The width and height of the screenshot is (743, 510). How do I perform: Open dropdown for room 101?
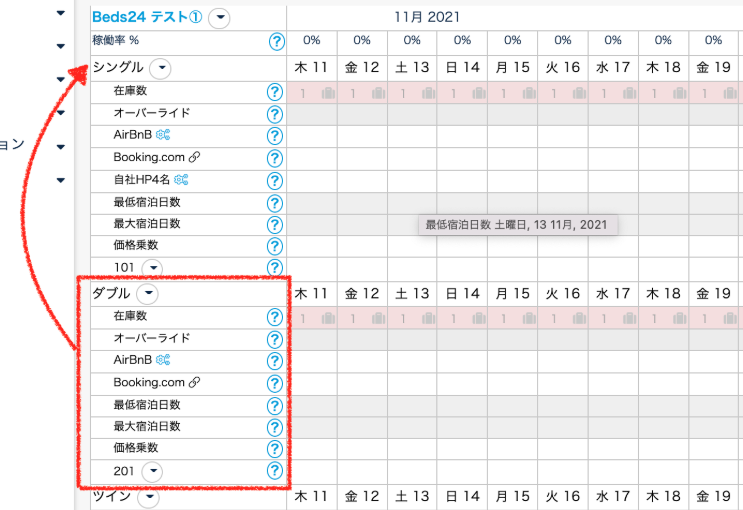point(152,268)
